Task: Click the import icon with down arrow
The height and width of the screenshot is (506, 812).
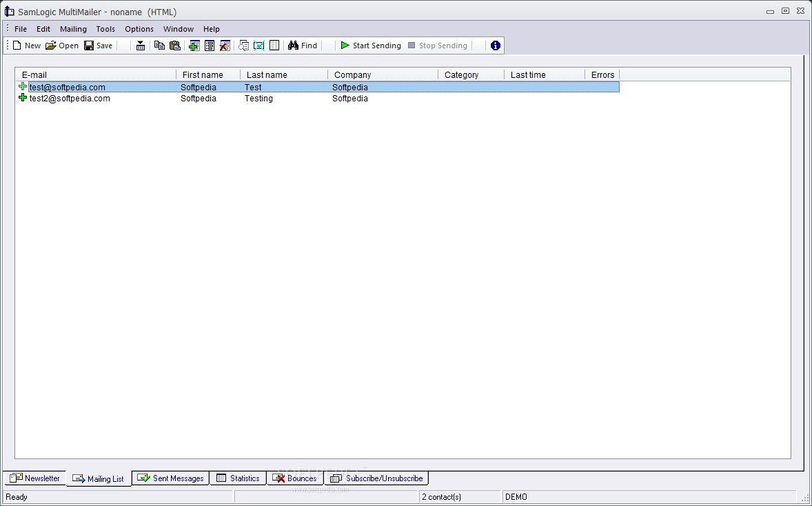Action: 141,45
